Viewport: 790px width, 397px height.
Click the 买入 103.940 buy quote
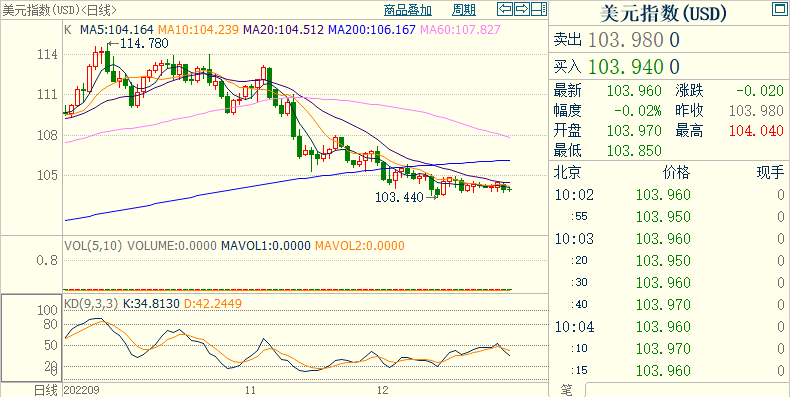[x=617, y=67]
